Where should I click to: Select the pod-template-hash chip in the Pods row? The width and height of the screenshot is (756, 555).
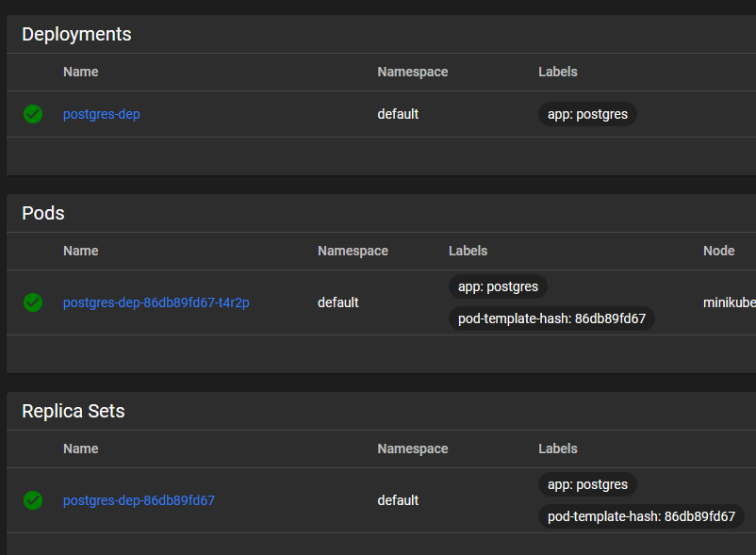551,318
